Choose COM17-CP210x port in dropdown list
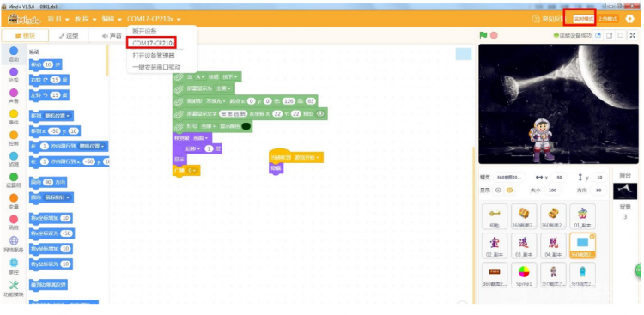Image resolution: width=644 pixels, height=315 pixels. coord(154,43)
